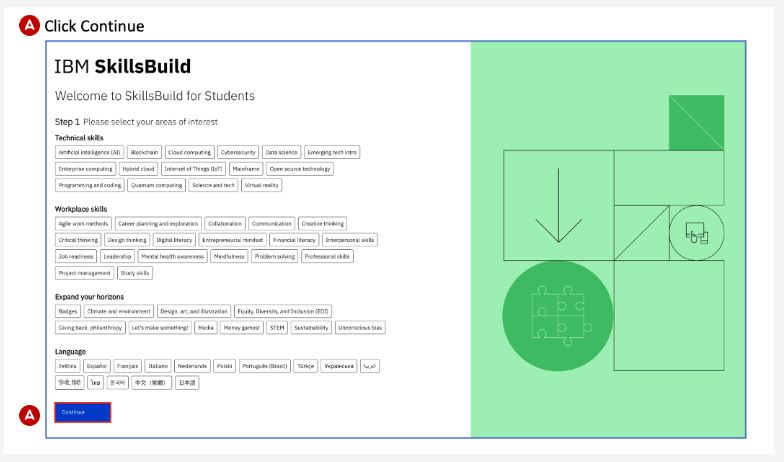Choose the Media tag
Image resolution: width=784 pixels, height=462 pixels.
(206, 328)
